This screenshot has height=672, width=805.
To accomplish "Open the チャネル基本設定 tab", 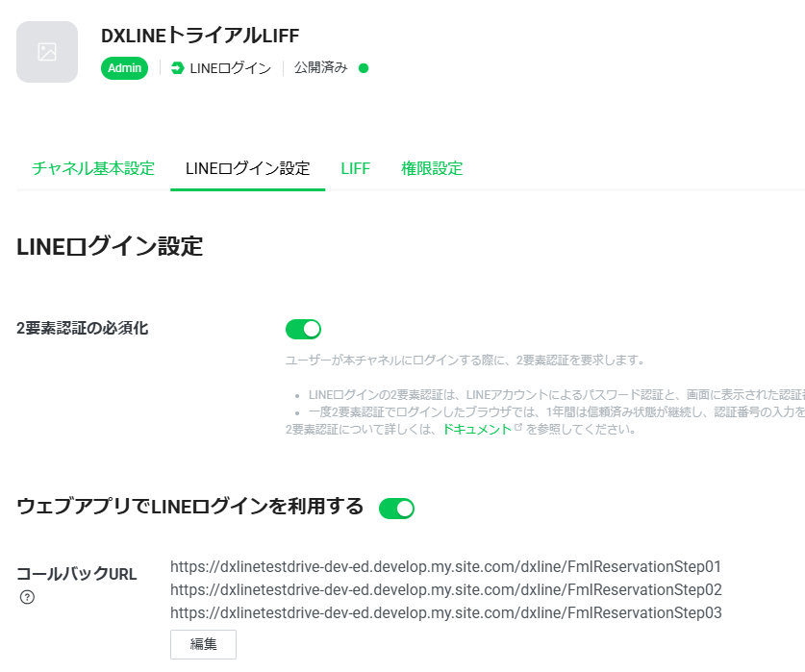I will (x=93, y=168).
